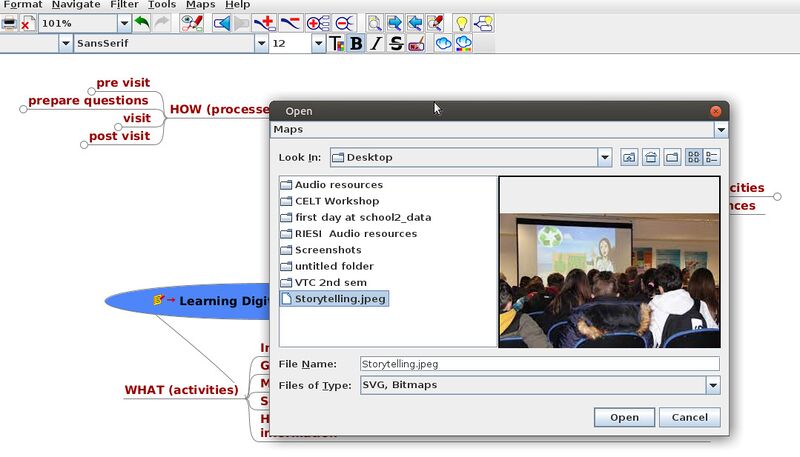800x457 pixels.
Task: Toggle Italic formatting in the toolbar
Action: [376, 44]
